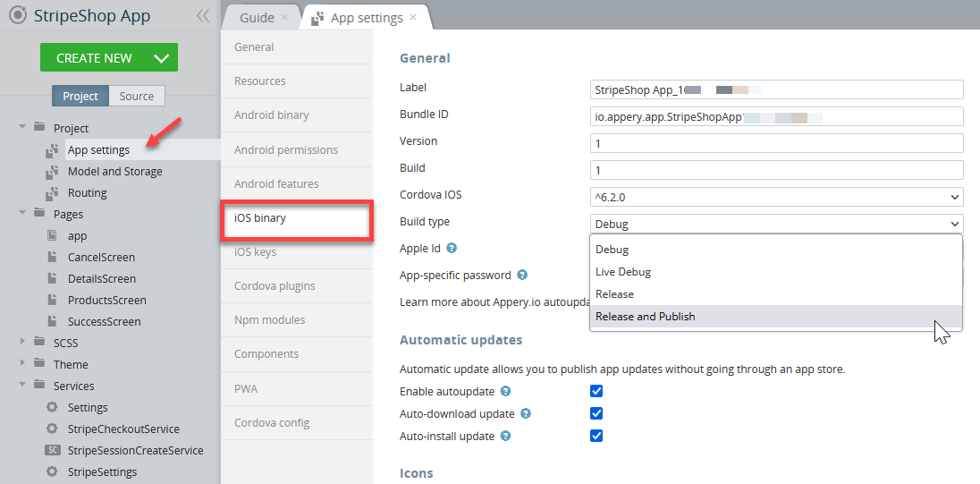Viewport: 980px width, 484px height.
Task: Open the Android features section
Action: [297, 183]
